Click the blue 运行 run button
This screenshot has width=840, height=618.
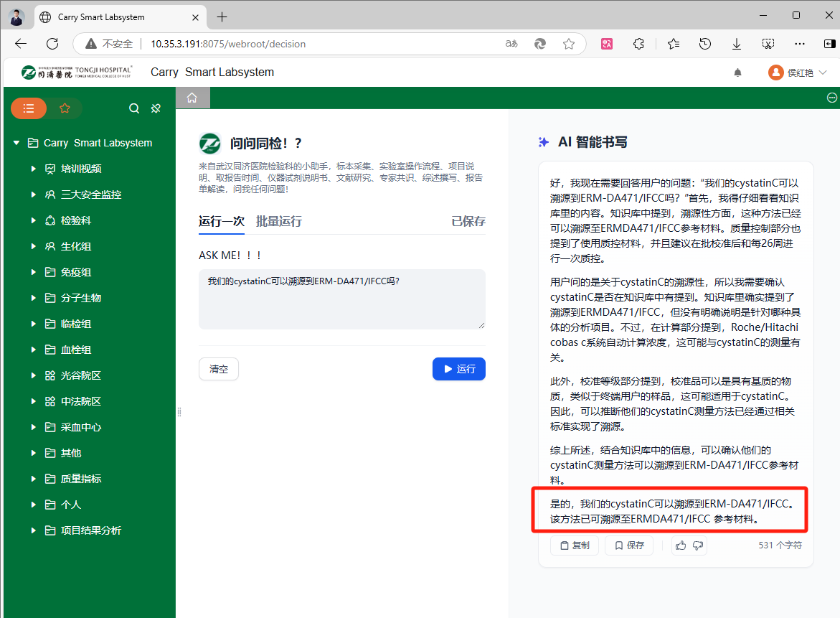point(459,369)
